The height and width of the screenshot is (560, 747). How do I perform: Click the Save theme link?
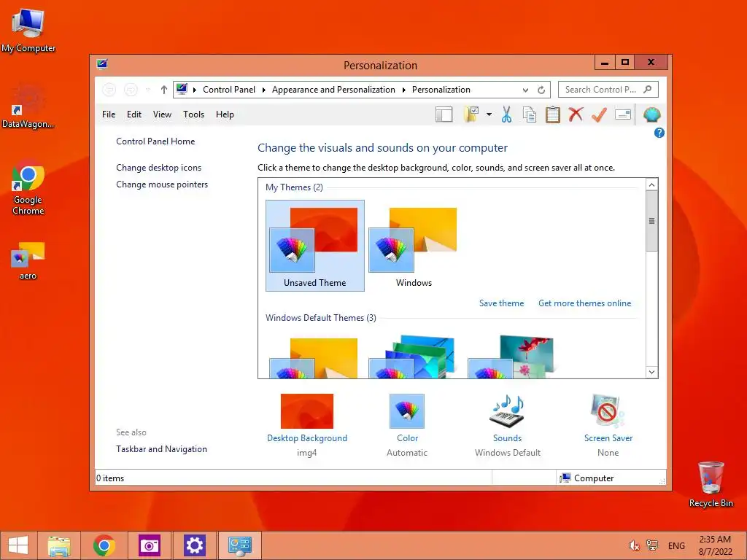[501, 303]
